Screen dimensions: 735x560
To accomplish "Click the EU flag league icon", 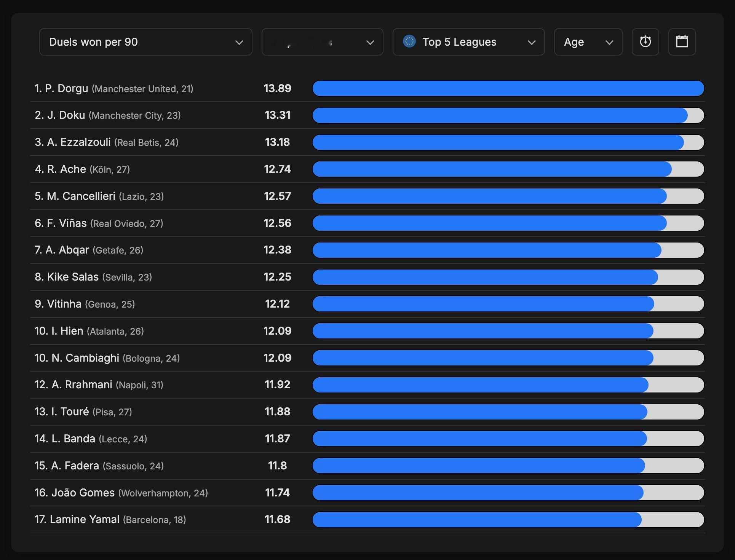I will tap(409, 41).
